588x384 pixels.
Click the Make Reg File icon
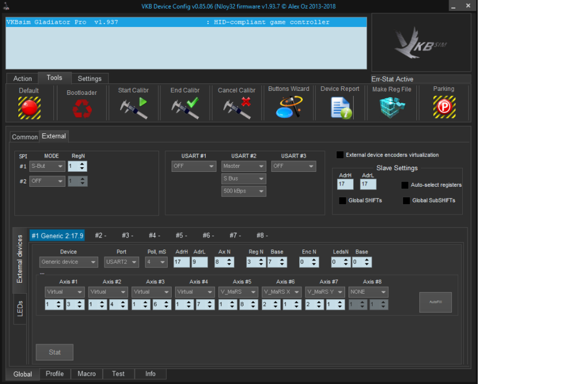pos(392,107)
